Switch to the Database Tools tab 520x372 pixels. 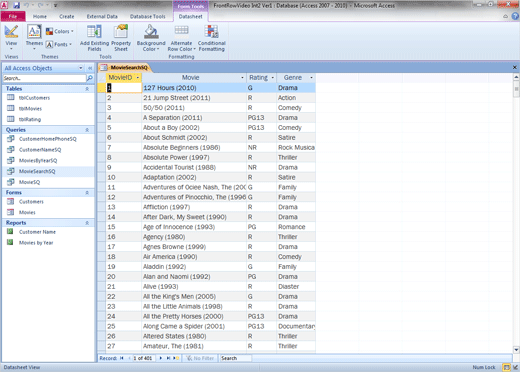pyautogui.click(x=147, y=16)
